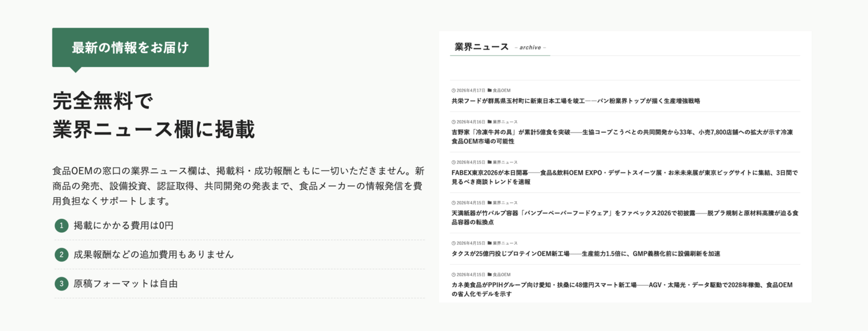Click the archive label next to 業界ニュース
This screenshot has height=331, width=868.
(x=530, y=48)
